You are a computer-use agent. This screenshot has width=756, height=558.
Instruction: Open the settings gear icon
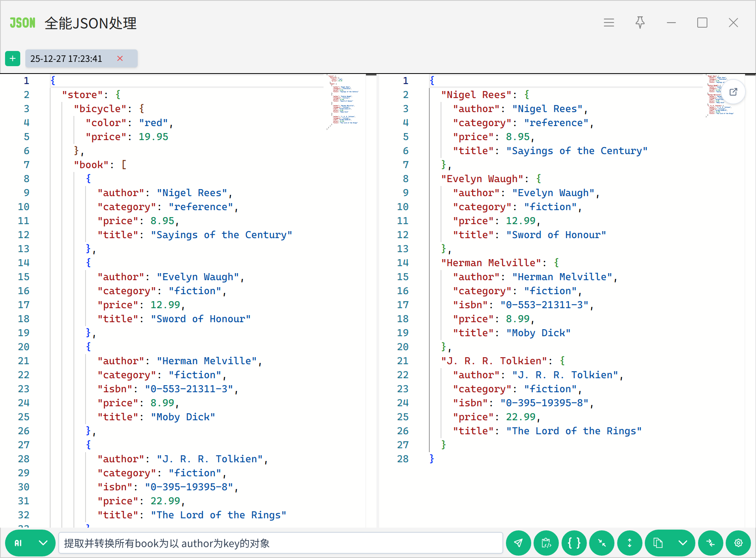point(738,543)
